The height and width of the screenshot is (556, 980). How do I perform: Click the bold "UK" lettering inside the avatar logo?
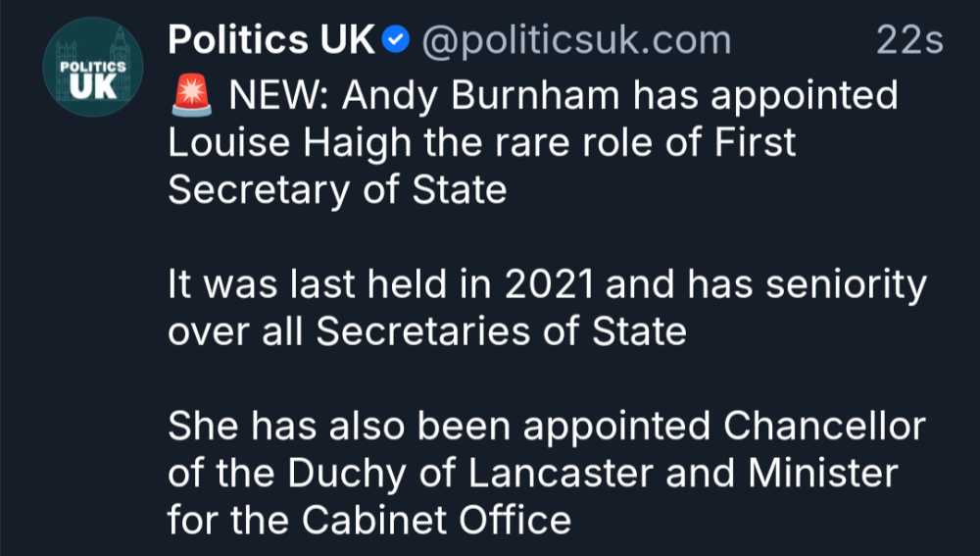[93, 87]
